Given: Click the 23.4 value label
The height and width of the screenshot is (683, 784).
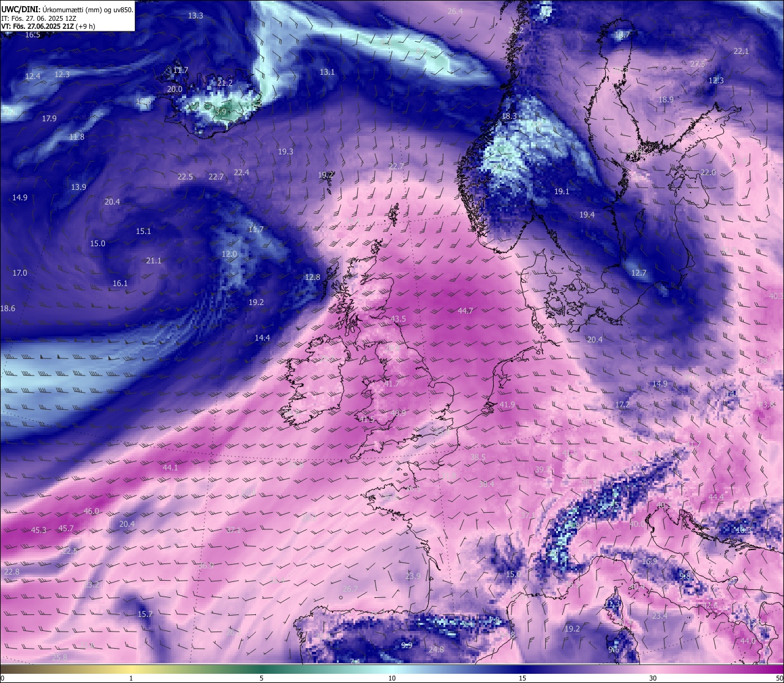Looking at the screenshot, I should [x=660, y=616].
